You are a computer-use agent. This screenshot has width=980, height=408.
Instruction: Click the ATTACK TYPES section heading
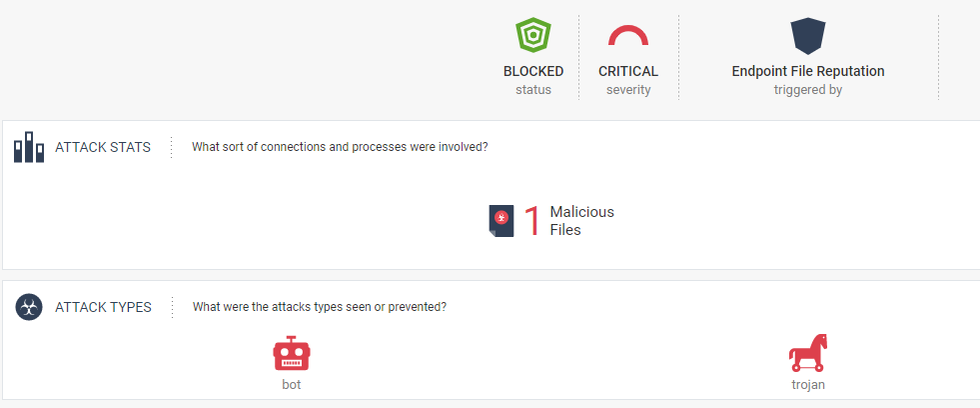(x=104, y=307)
